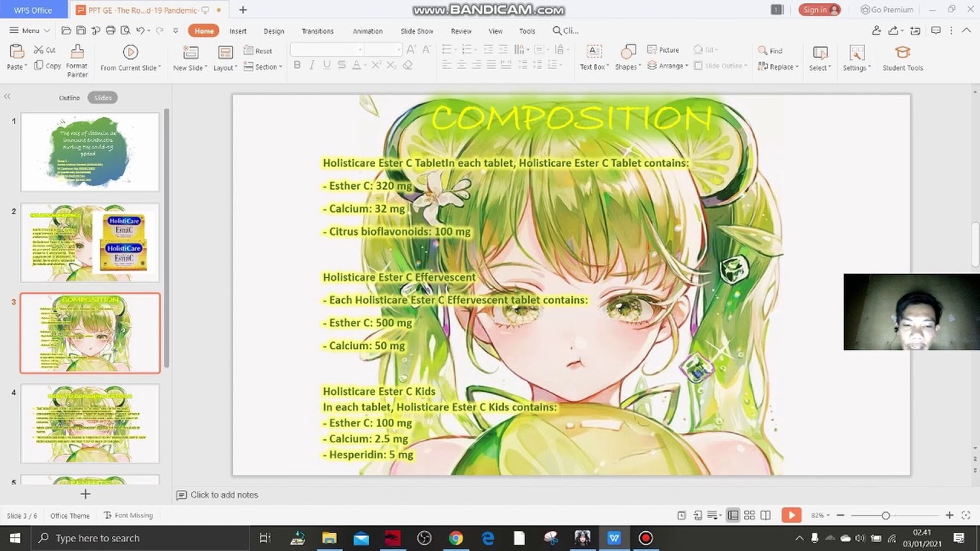Open the Shapes gallery icon

[628, 52]
